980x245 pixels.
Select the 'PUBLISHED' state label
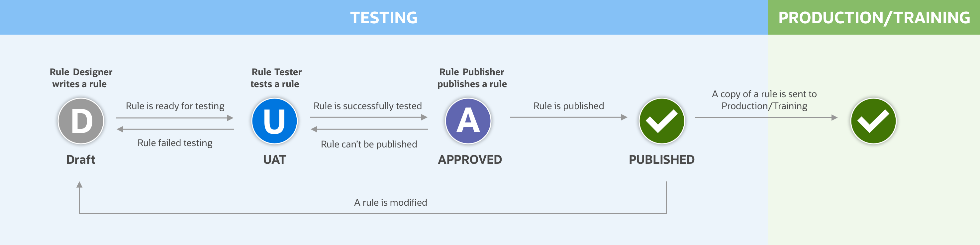661,160
